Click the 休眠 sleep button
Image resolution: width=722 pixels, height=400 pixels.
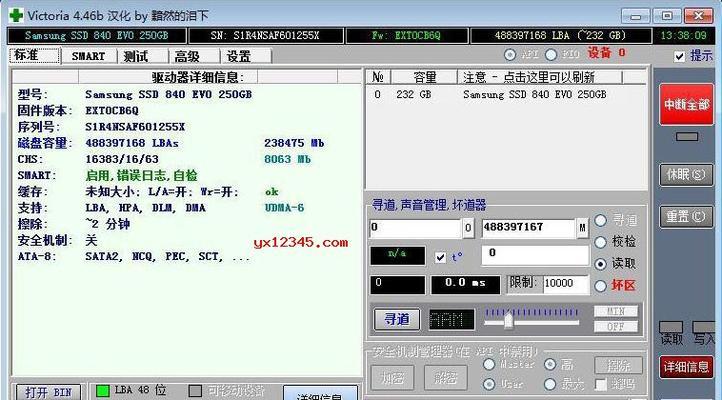pos(686,175)
